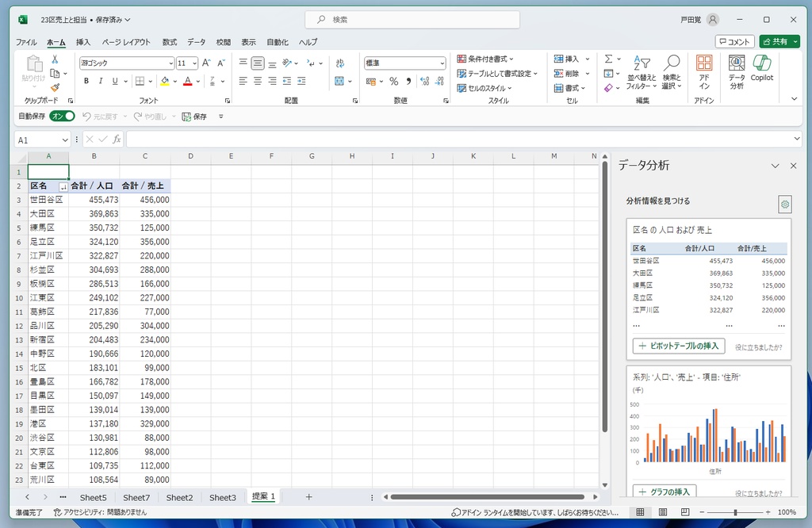Viewport: 812px width, 528px height.
Task: Expand the Conditional Formatting menu
Action: (x=485, y=59)
